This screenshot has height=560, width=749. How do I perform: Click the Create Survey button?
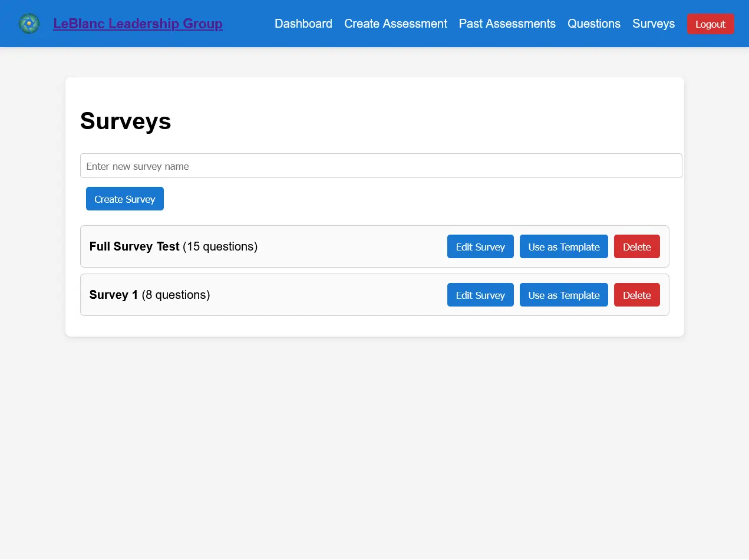click(x=125, y=199)
